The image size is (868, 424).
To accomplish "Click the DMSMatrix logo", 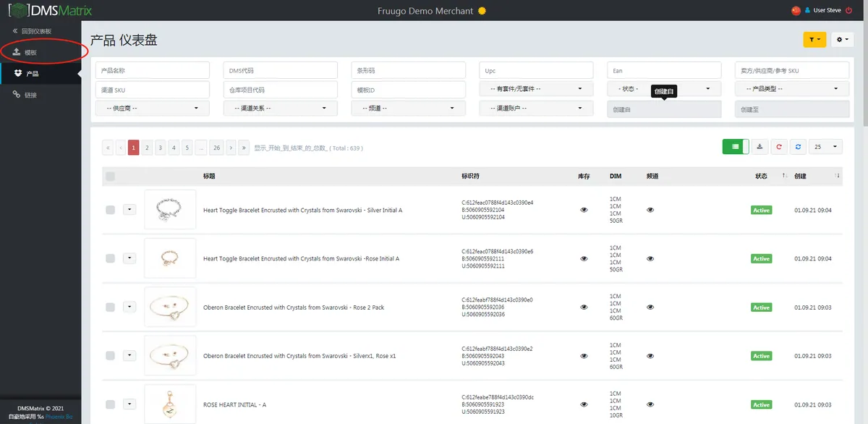I will point(50,11).
